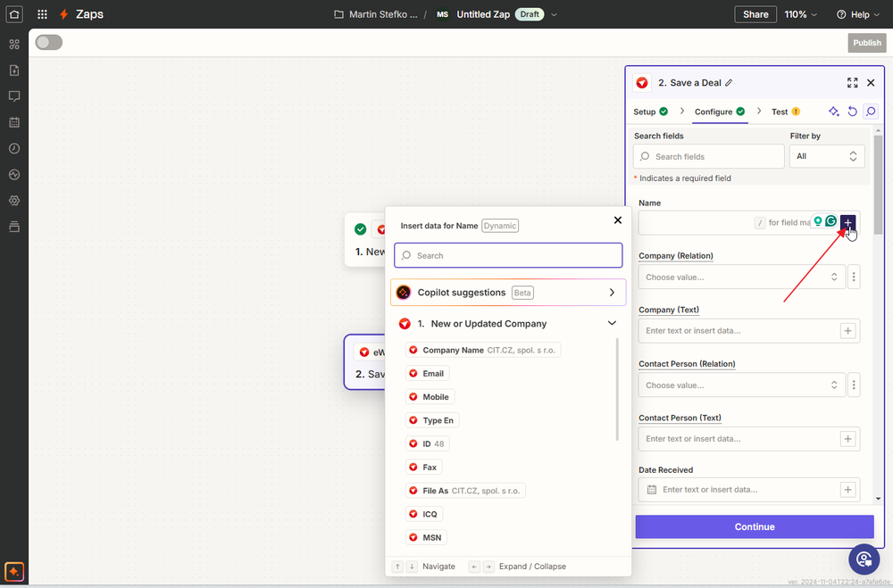Open the Zap history clock icon
The image size is (893, 588).
(14, 149)
